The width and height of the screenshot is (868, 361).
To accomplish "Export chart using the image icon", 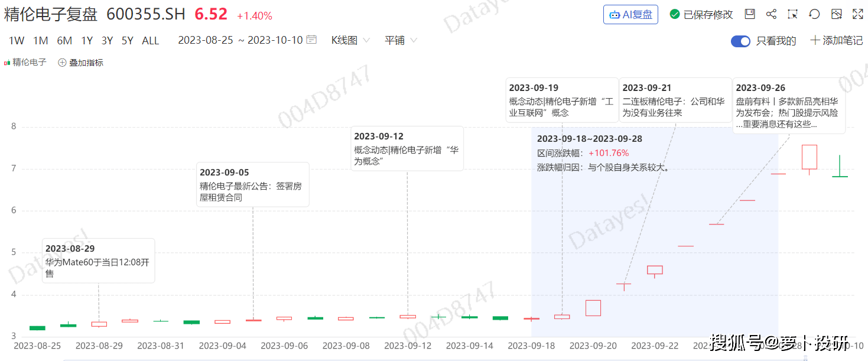I will coord(836,14).
